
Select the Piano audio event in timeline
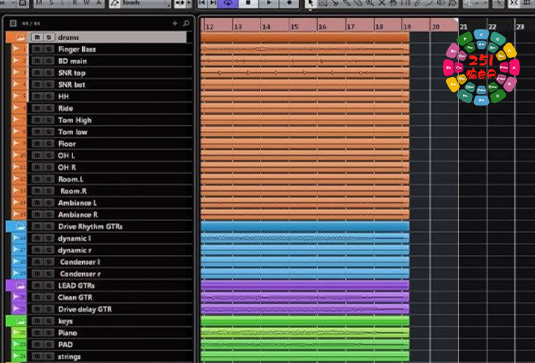coord(305,333)
